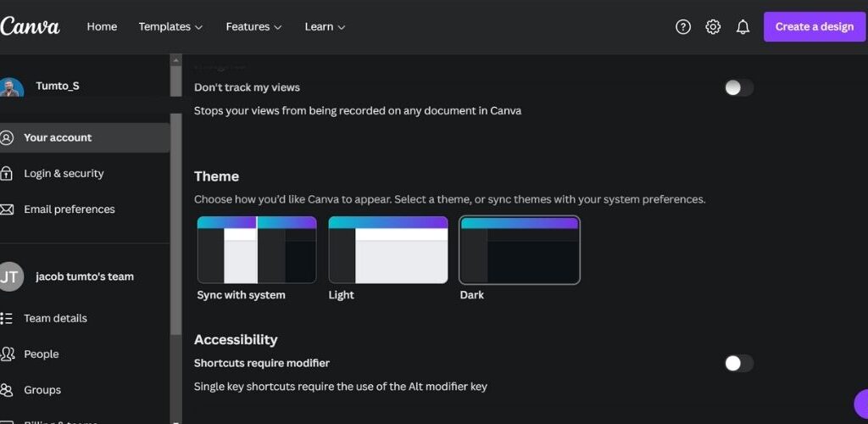Click the Login & security lock icon

tap(7, 174)
